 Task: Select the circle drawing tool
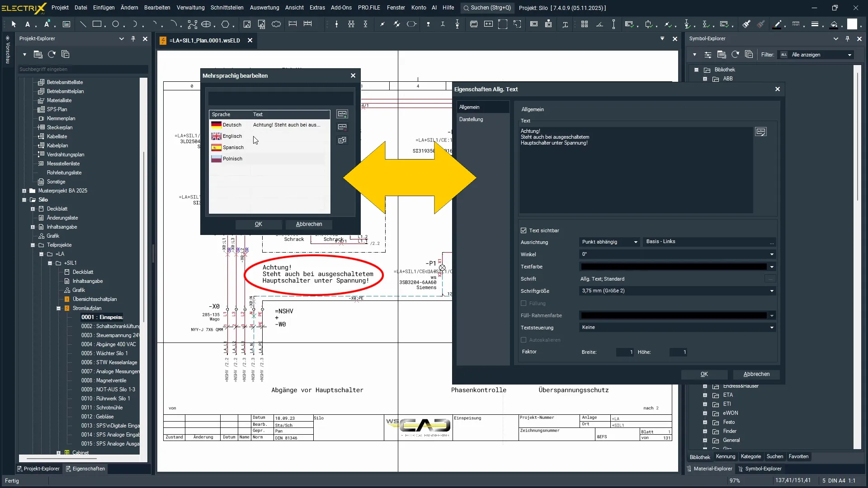click(116, 24)
